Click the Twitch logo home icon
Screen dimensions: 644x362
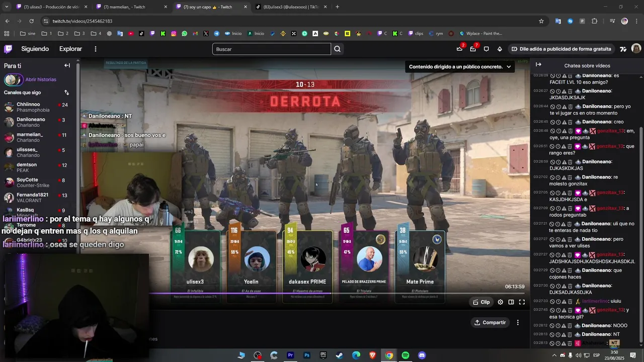click(x=8, y=49)
